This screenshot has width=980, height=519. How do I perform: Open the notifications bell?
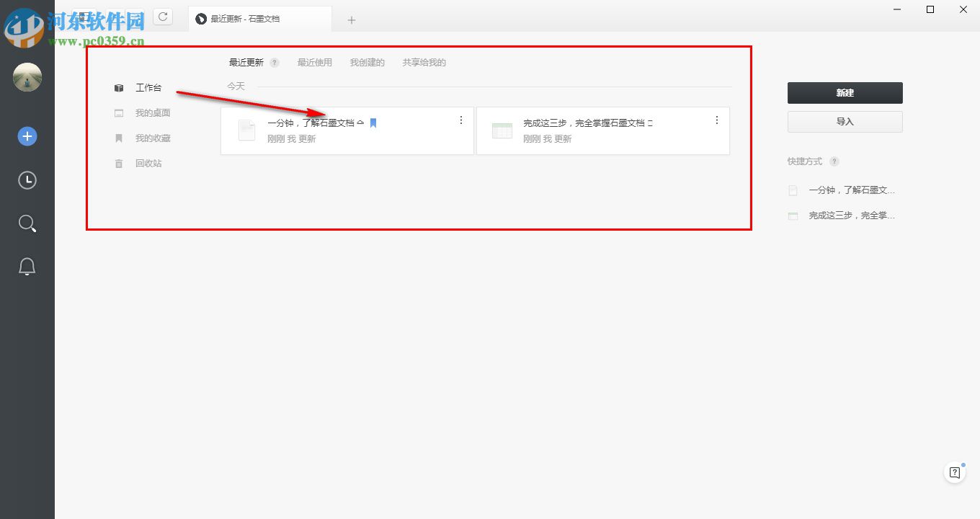point(27,267)
